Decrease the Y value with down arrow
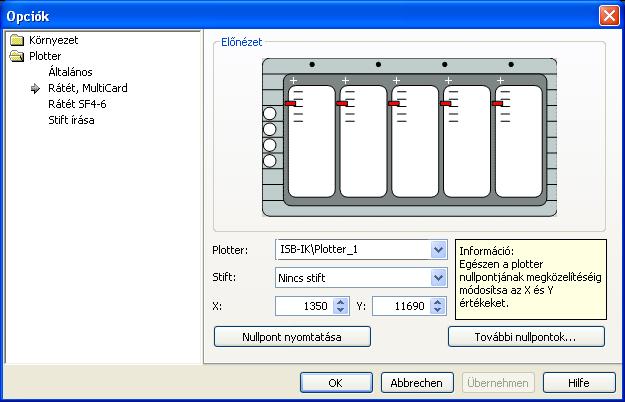This screenshot has height=402, width=625. 438,310
